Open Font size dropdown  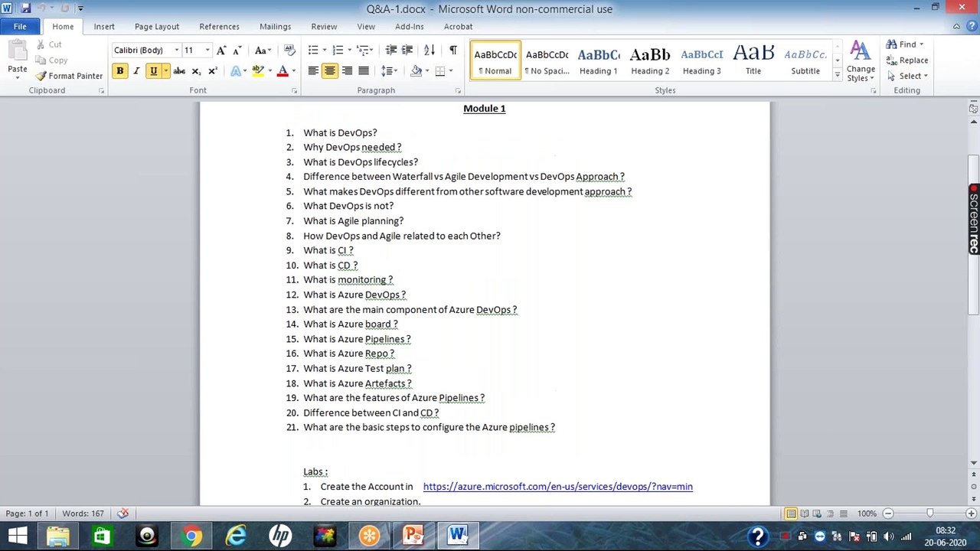tap(207, 51)
